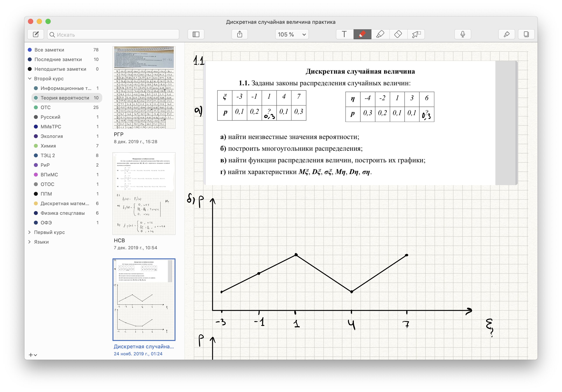Open the pen settings inspector
562x392 pixels.
tap(506, 34)
